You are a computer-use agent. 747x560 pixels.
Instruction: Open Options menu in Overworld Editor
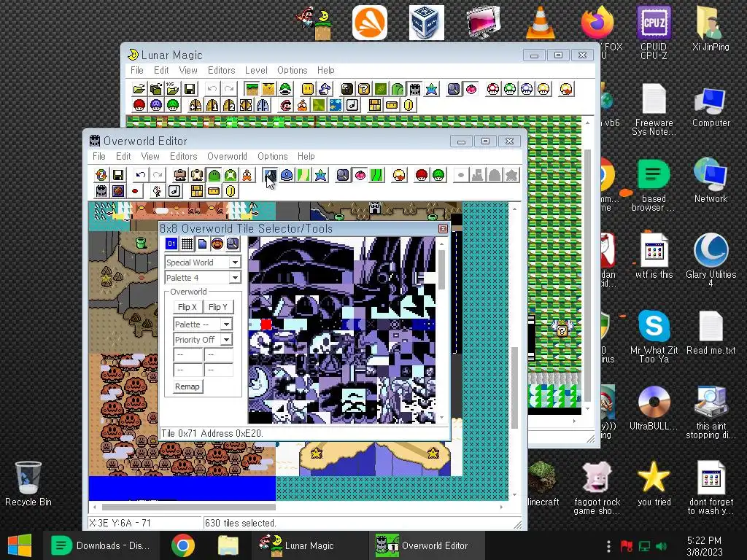point(273,156)
